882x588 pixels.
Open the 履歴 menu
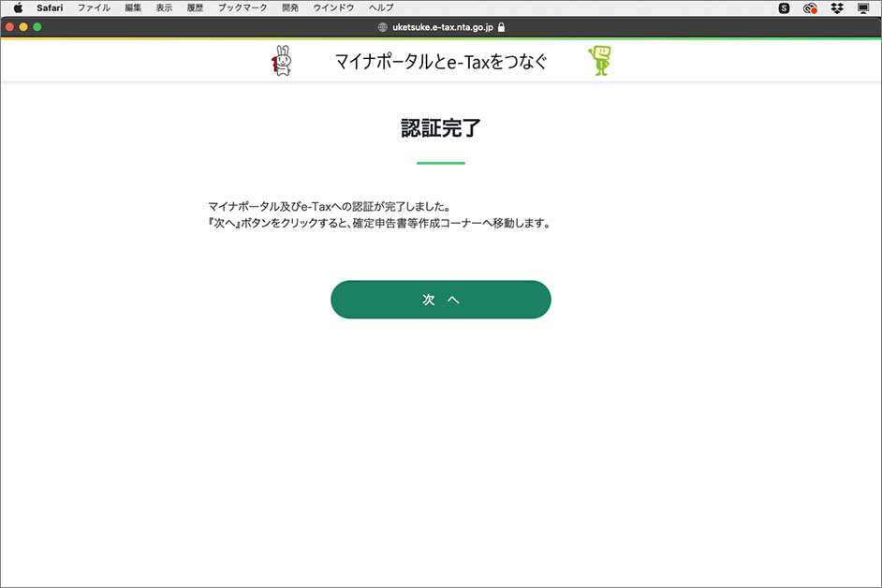(x=194, y=7)
